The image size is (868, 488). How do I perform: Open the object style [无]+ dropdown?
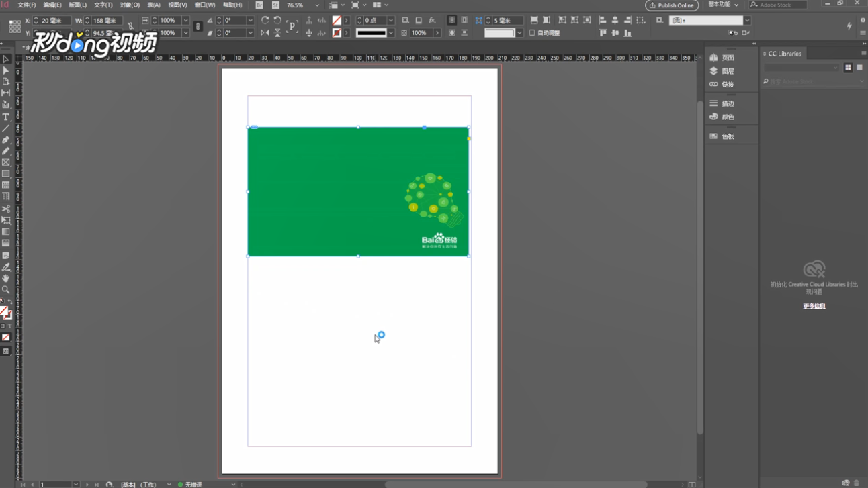click(746, 21)
